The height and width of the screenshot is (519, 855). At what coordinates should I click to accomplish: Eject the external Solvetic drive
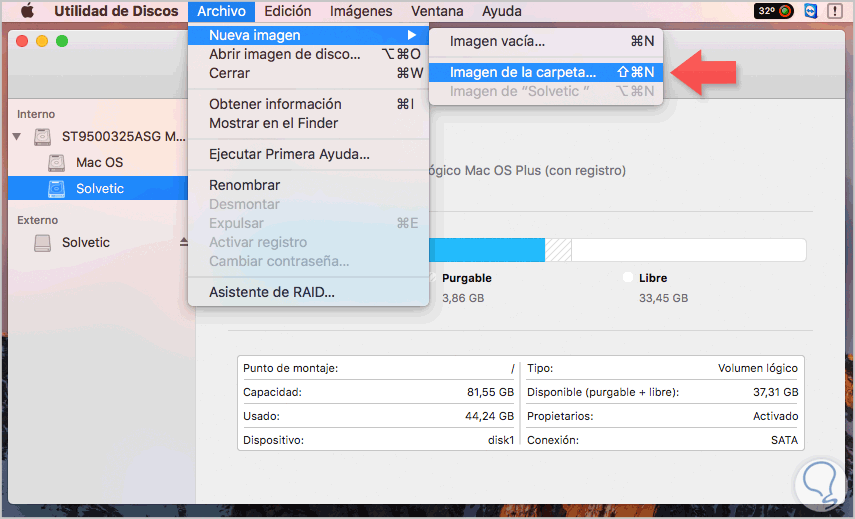point(184,242)
